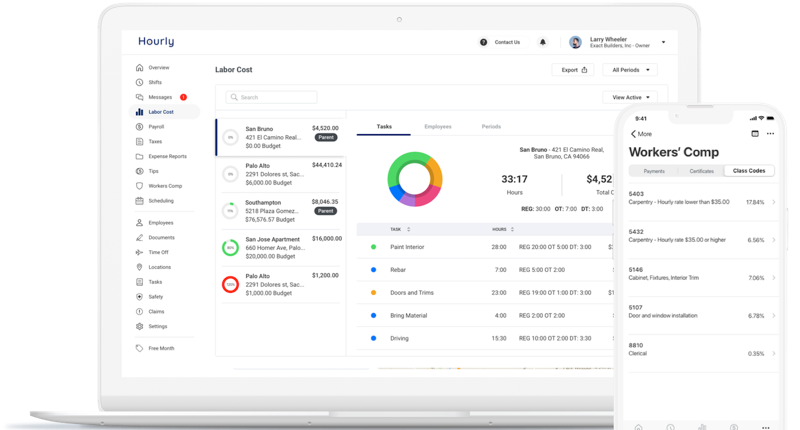Open the View Active dropdown

[631, 97]
